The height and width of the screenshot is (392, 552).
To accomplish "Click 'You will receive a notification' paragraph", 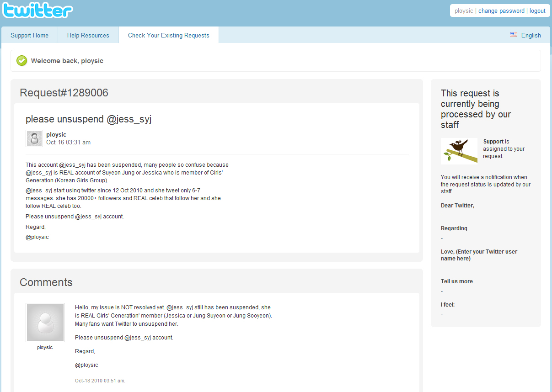I will 486,185.
